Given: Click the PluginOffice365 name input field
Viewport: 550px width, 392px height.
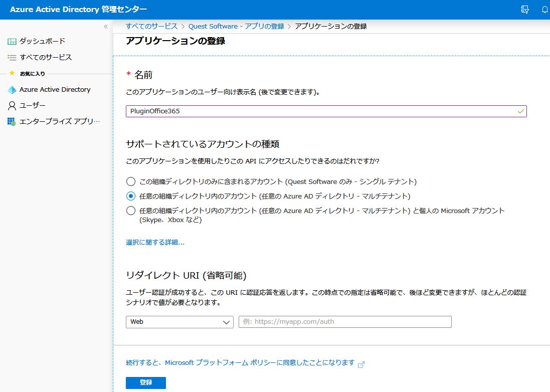Looking at the screenshot, I should point(326,111).
